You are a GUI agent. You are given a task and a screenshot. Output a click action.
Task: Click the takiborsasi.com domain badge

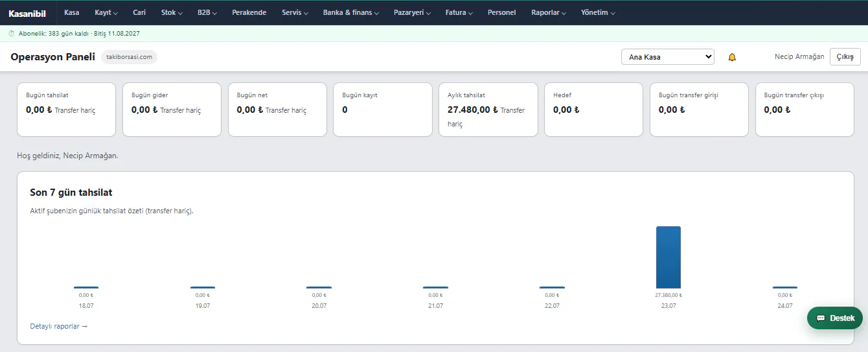[x=129, y=57]
